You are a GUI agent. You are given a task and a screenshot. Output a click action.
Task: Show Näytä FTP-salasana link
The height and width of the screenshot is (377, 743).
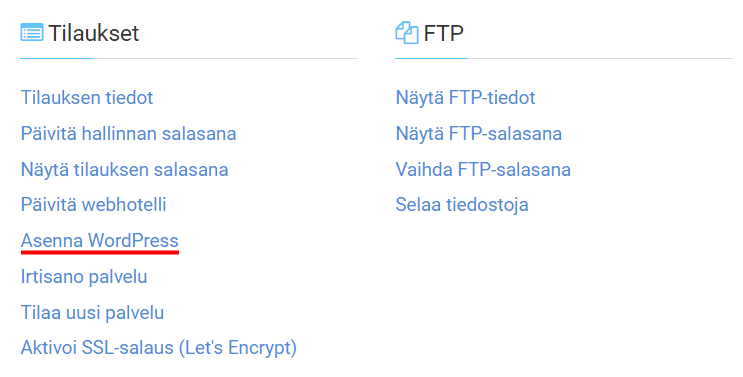click(479, 134)
